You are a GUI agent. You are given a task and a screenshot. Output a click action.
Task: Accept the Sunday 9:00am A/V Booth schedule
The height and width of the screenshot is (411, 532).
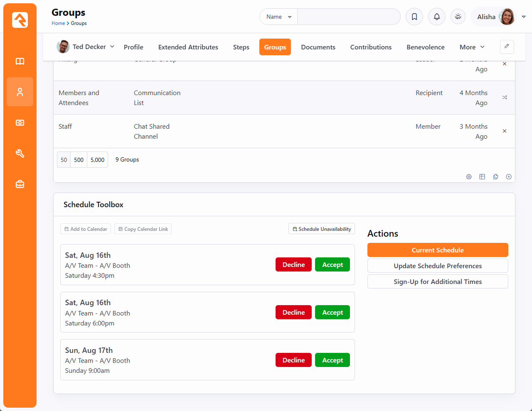click(332, 360)
